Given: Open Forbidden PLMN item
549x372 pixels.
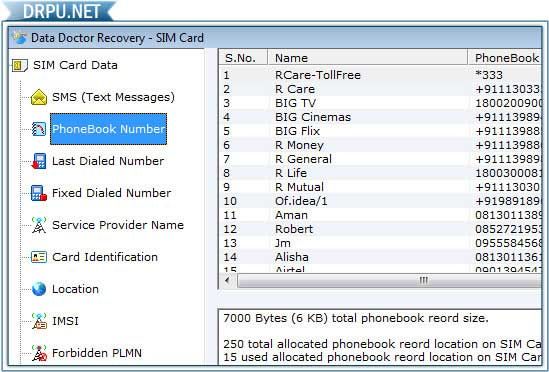Looking at the screenshot, I should click(97, 353).
